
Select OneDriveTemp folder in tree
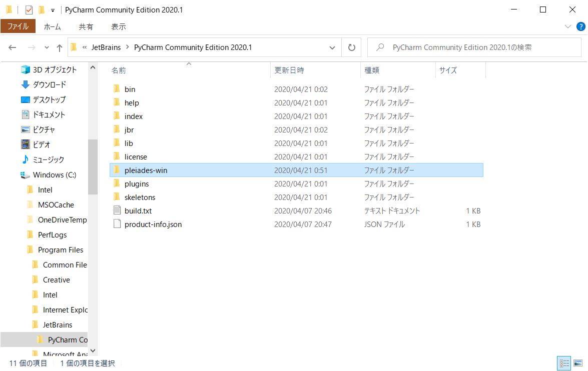coord(62,219)
